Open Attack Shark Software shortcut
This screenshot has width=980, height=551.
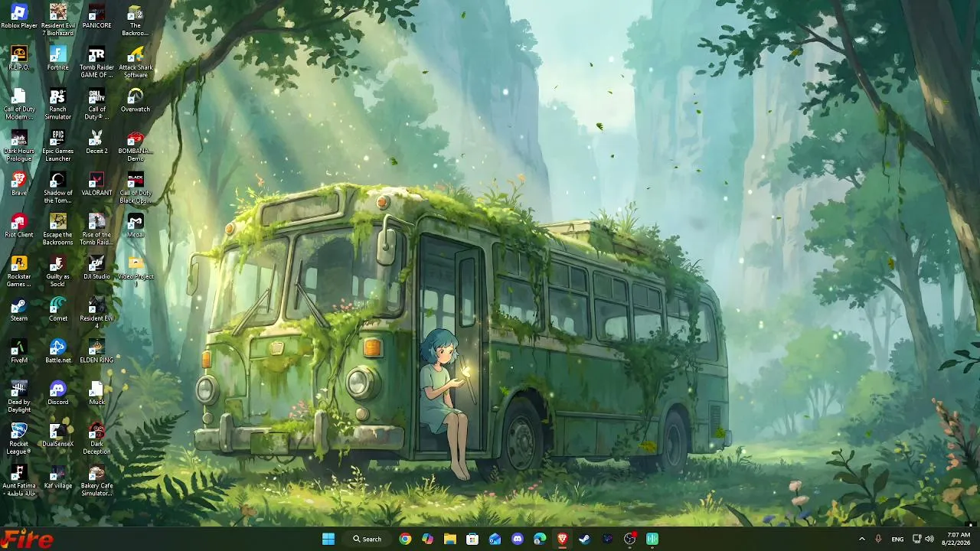(x=136, y=62)
